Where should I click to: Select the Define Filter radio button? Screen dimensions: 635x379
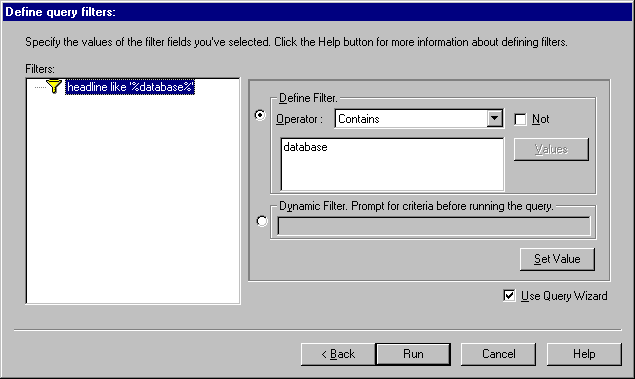pyautogui.click(x=260, y=115)
